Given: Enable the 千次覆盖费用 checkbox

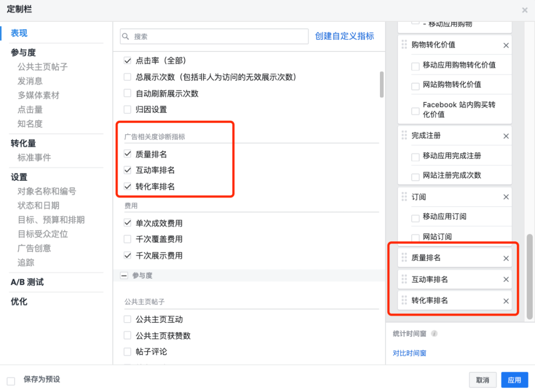Looking at the screenshot, I should [x=127, y=239].
